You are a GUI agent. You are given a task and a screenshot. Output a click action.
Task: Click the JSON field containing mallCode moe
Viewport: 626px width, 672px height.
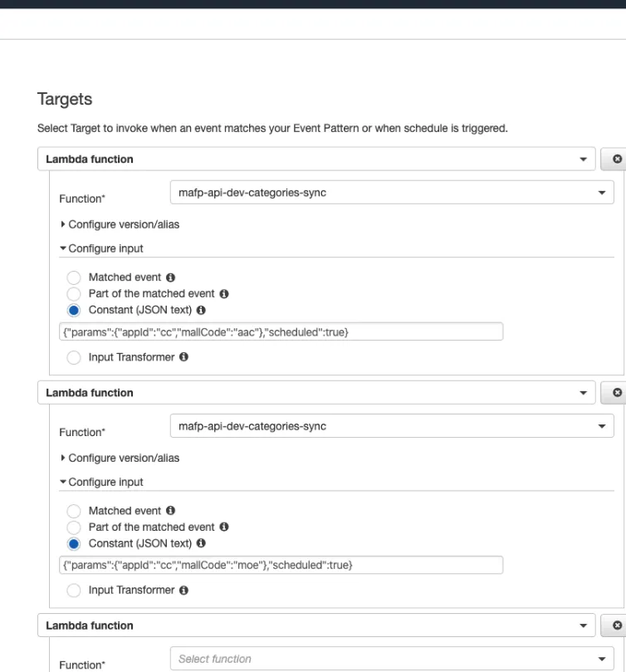[281, 565]
